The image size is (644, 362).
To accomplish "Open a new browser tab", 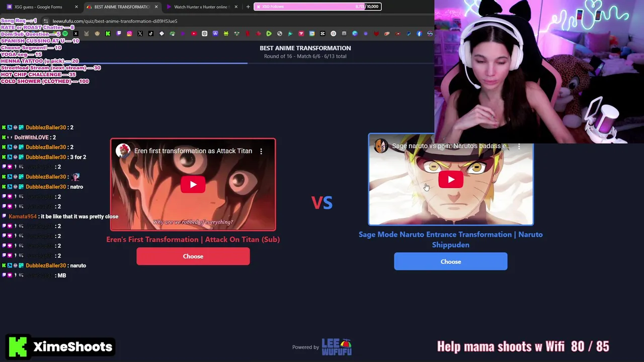I will coord(248,7).
